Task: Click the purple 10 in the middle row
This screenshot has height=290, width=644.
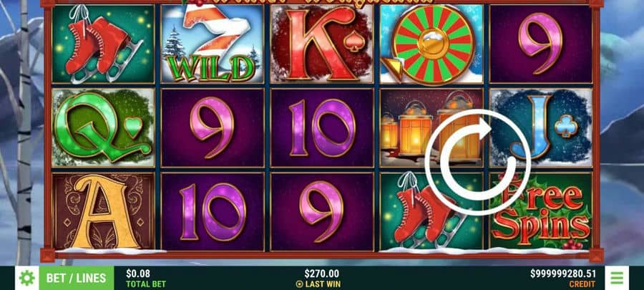Action: (x=322, y=127)
